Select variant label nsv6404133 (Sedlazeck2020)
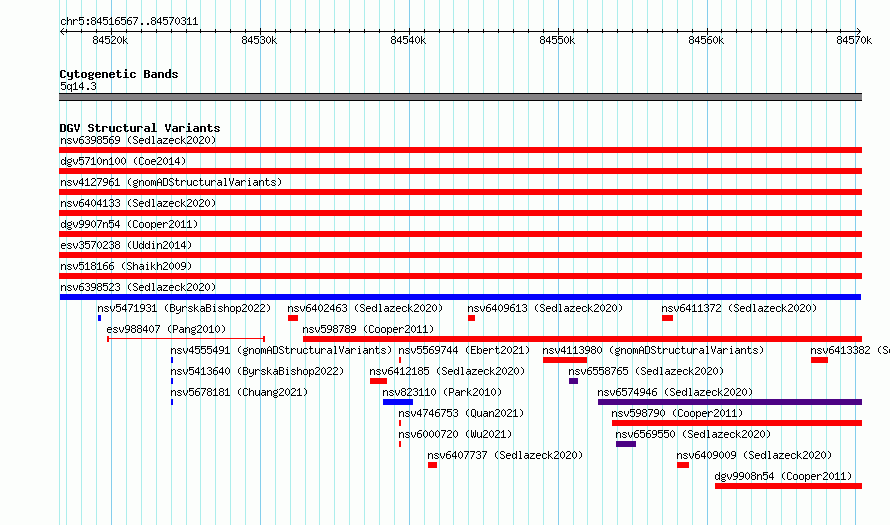Image resolution: width=890 pixels, height=525 pixels. [138, 203]
